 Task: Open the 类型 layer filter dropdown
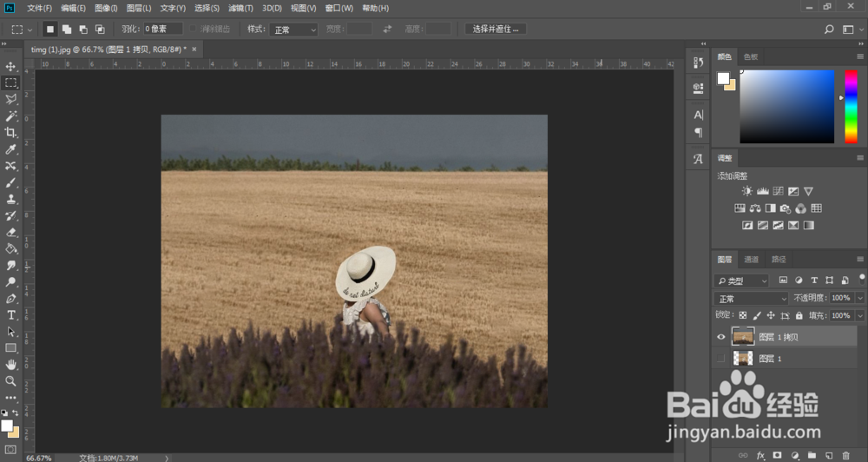pos(741,280)
